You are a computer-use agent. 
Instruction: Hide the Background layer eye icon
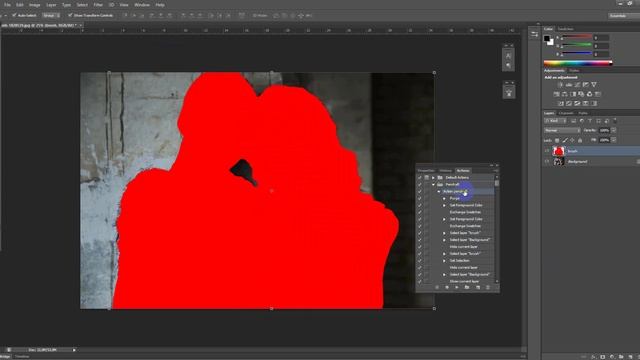point(547,162)
